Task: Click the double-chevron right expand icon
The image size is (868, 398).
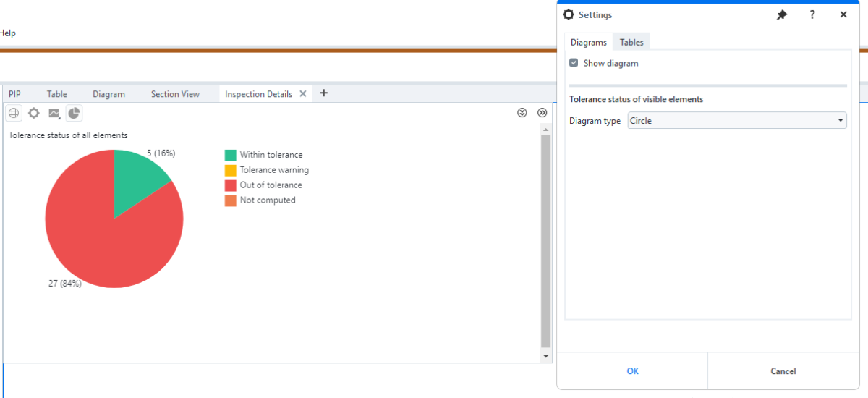Action: (x=542, y=113)
